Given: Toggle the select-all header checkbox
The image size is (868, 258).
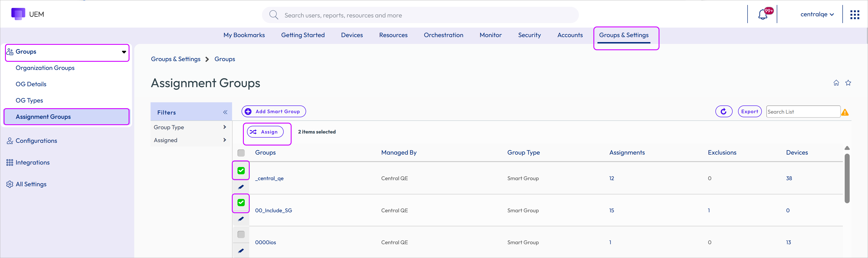Looking at the screenshot, I should [x=241, y=153].
